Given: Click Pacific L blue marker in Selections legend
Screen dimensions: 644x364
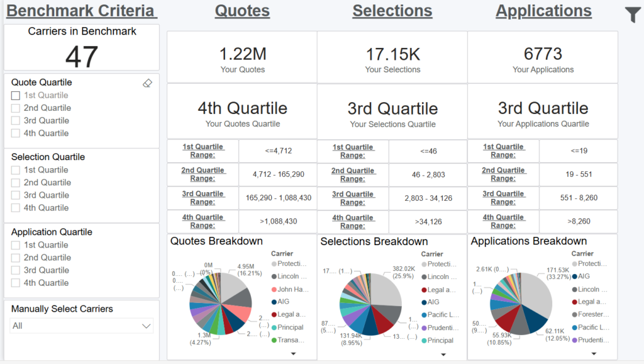Looking at the screenshot, I should pyautogui.click(x=425, y=315).
